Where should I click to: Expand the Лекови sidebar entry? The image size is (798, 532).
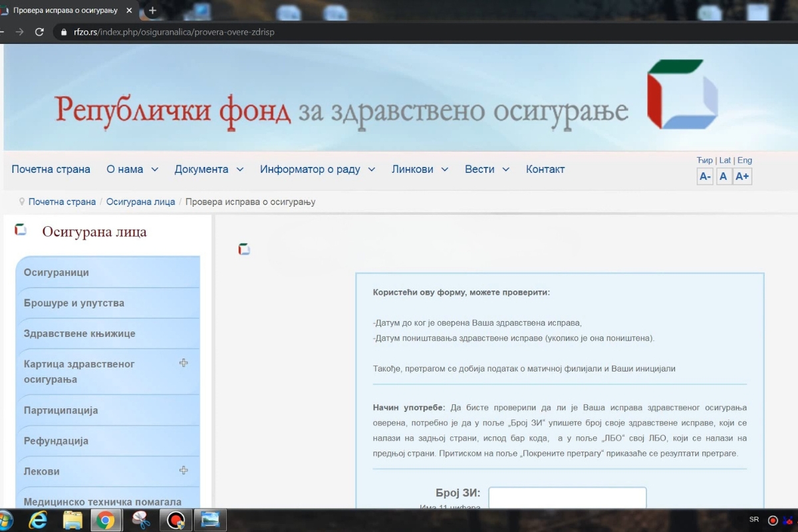183,470
